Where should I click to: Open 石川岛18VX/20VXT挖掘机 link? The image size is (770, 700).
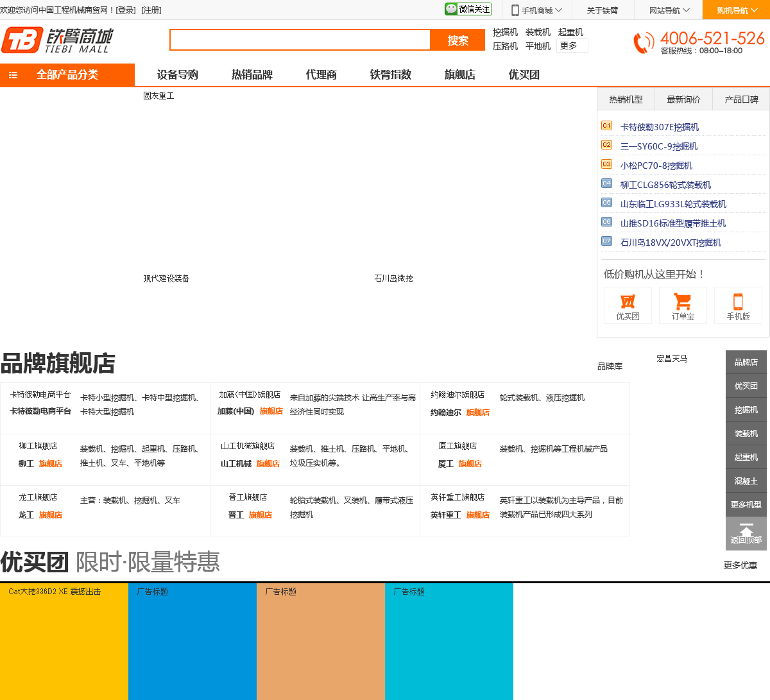pos(671,243)
